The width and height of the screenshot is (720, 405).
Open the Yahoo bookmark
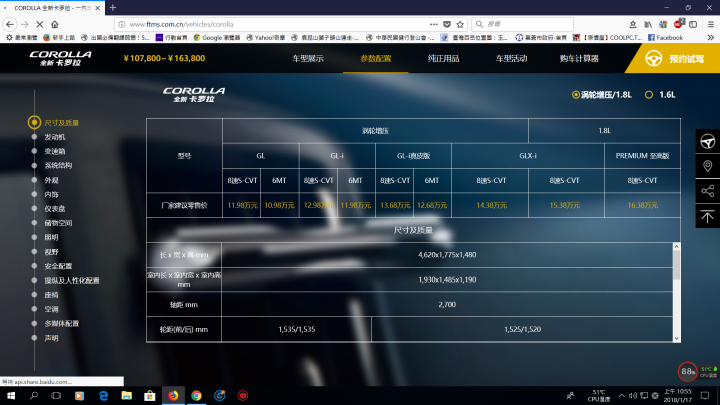pos(266,38)
